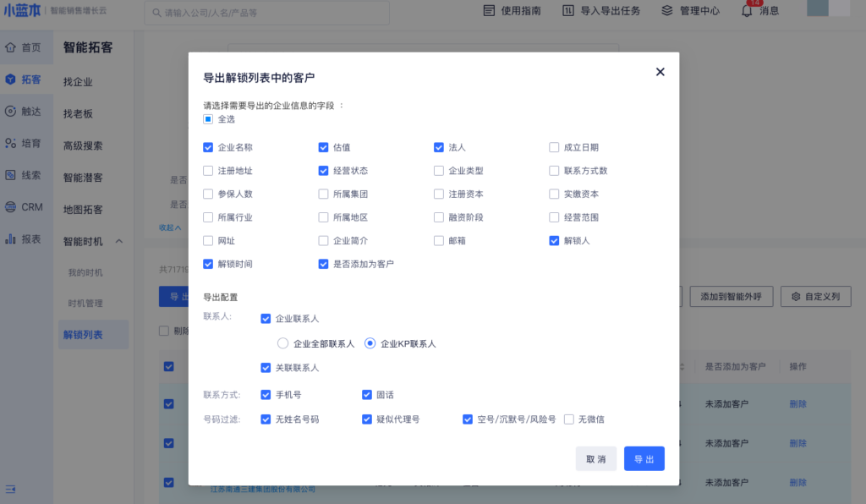
Task: Go to CRM via sidebar icon
Action: coord(11,206)
